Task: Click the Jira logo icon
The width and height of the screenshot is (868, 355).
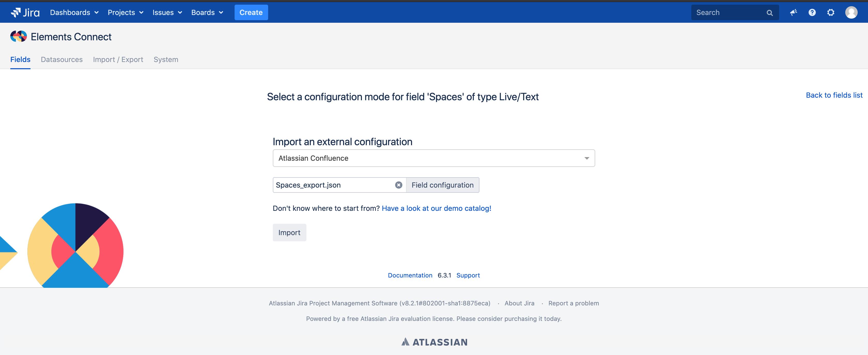Action: click(x=16, y=12)
